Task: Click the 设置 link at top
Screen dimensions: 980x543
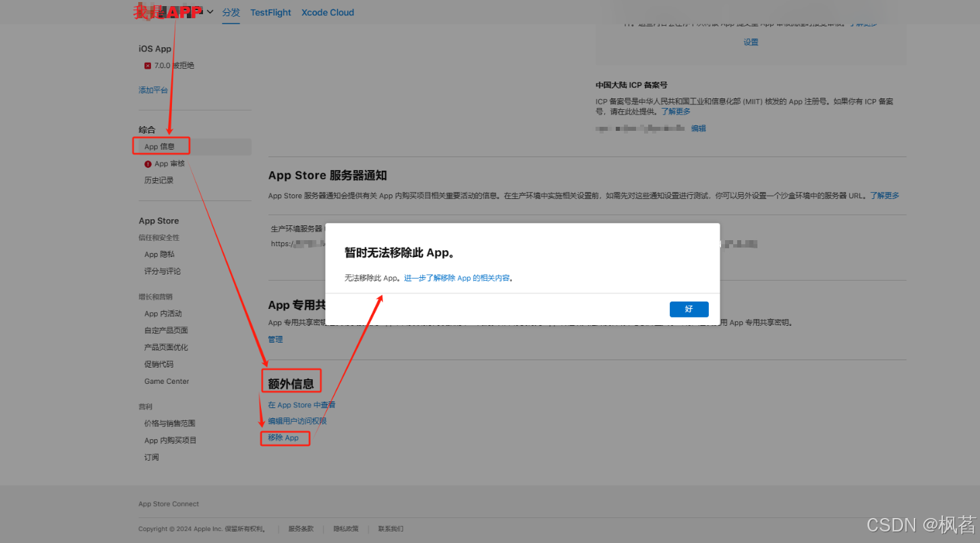Action: pyautogui.click(x=751, y=42)
